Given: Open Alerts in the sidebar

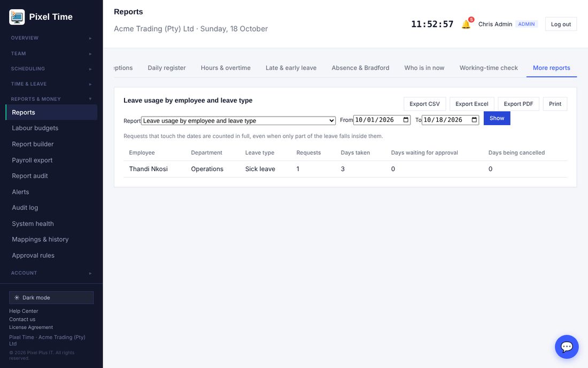Looking at the screenshot, I should (x=51, y=191).
